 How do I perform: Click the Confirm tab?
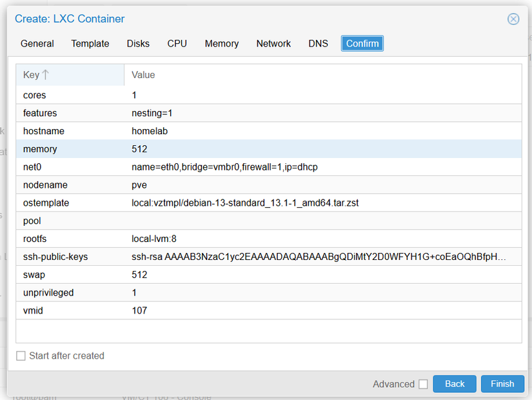[362, 43]
